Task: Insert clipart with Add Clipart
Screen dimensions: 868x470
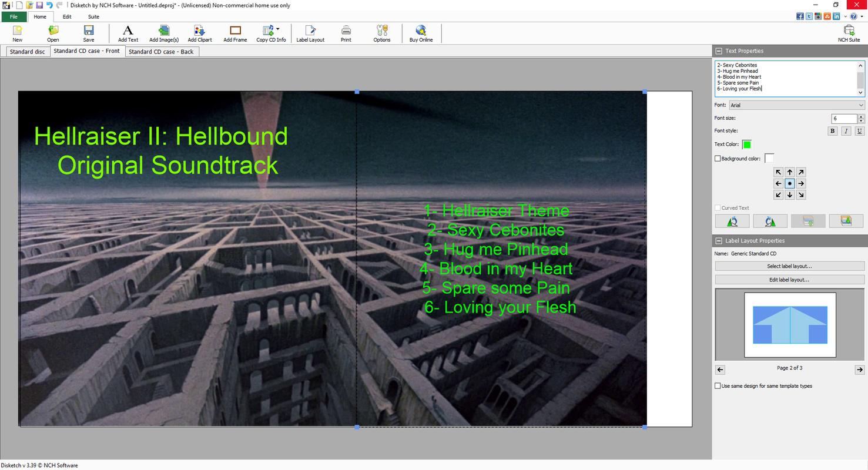Action: click(200, 33)
